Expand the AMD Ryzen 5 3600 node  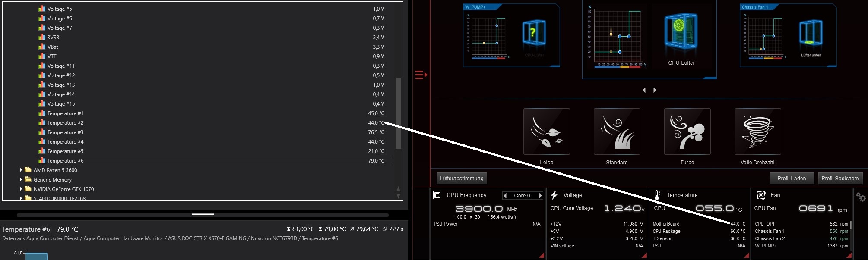(x=21, y=170)
